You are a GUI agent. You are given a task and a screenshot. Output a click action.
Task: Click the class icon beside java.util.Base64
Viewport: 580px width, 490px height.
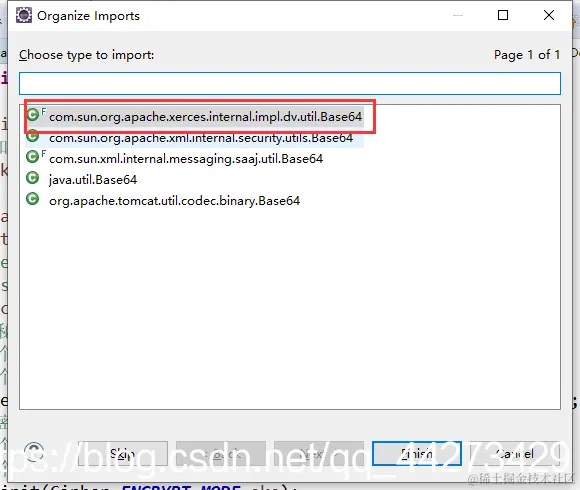point(33,178)
